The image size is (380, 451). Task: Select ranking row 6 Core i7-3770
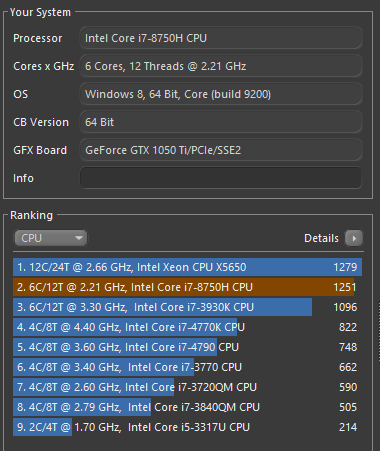[x=188, y=367]
